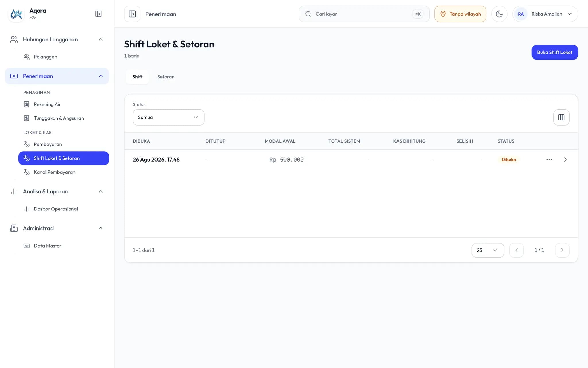Collapse the Analisa & Laporan section
The height and width of the screenshot is (368, 588).
(x=57, y=191)
